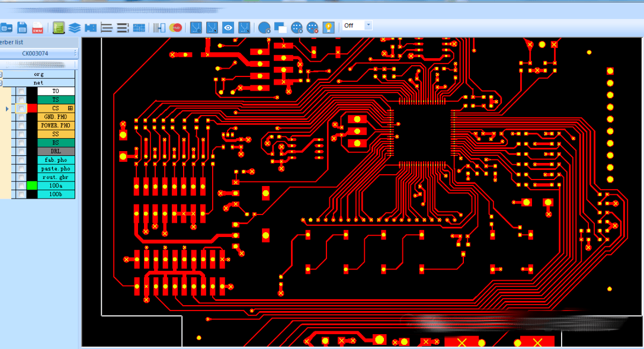Click the save floppy disk icon
The image size is (644, 349).
pos(22,27)
